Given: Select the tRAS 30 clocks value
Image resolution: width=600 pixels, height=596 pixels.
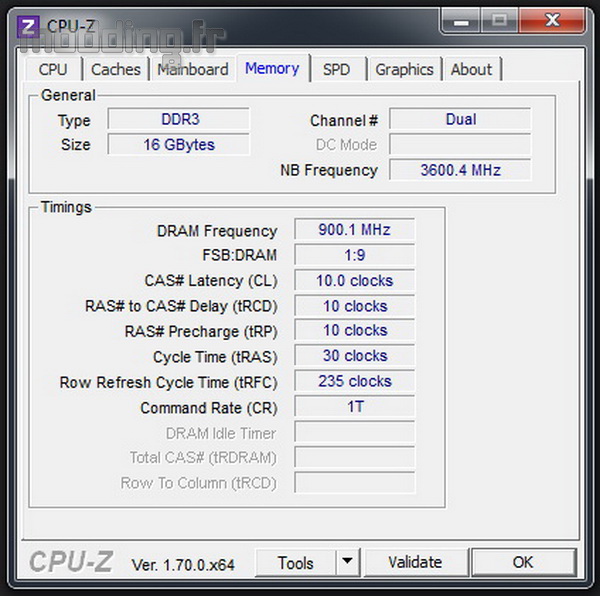Looking at the screenshot, I should point(355,356).
